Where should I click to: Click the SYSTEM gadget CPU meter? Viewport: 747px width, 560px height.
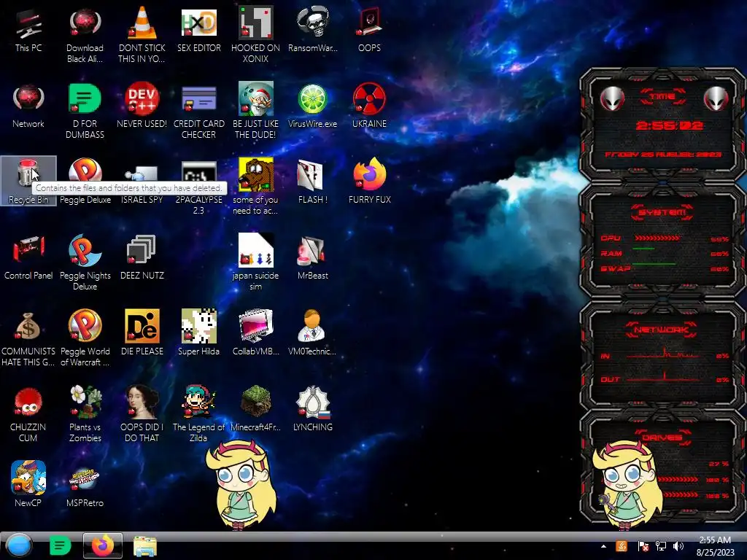click(x=664, y=238)
